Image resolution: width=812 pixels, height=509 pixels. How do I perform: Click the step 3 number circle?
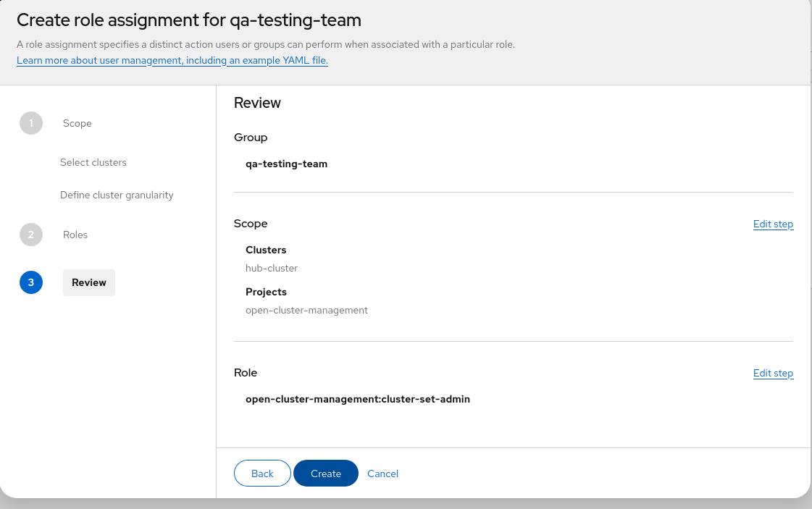tap(31, 282)
